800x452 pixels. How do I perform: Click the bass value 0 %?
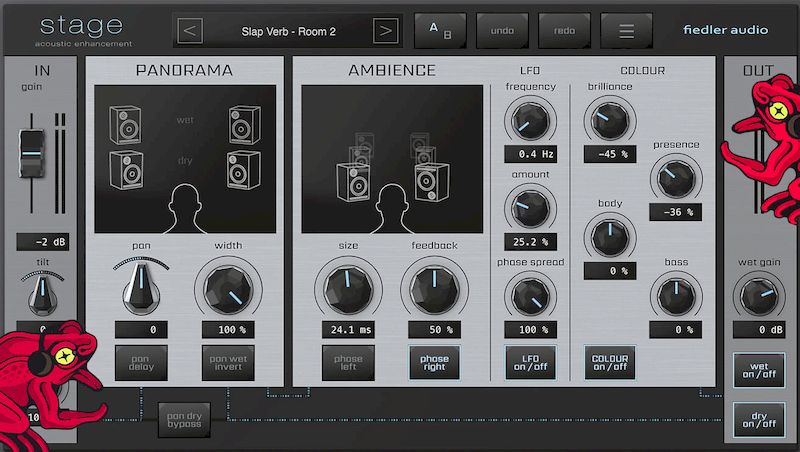click(x=676, y=330)
